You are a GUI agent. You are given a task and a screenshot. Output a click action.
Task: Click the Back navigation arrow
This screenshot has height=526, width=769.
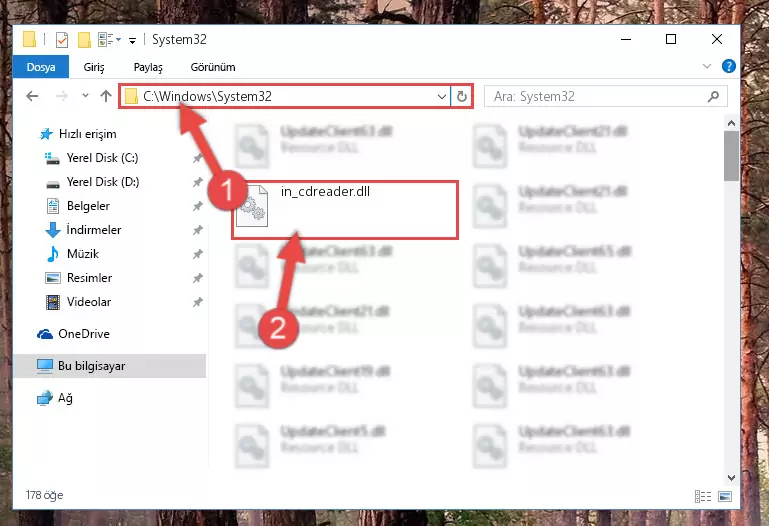[x=32, y=96]
